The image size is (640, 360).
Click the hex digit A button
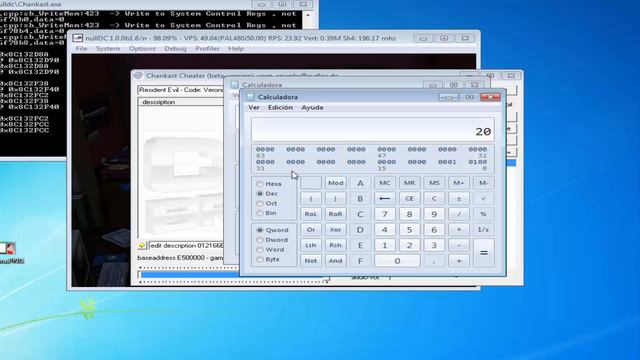[360, 183]
